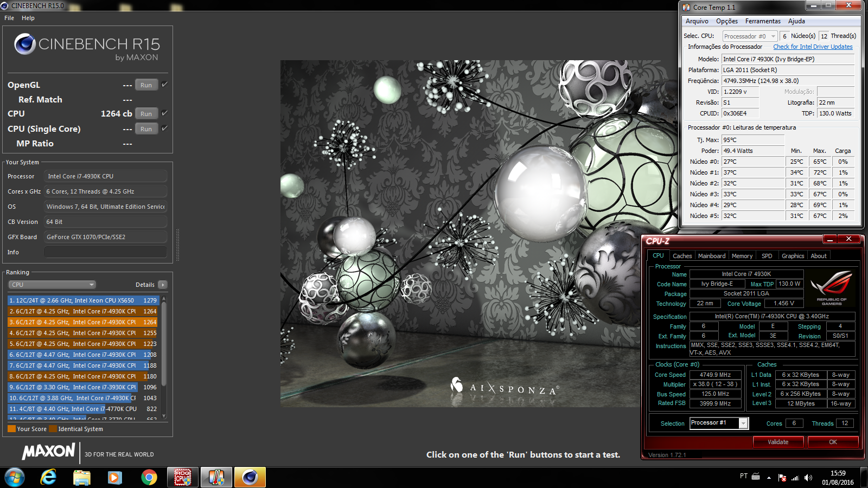Image resolution: width=868 pixels, height=488 pixels.
Task: Run the OpenGL benchmark
Action: pos(146,85)
